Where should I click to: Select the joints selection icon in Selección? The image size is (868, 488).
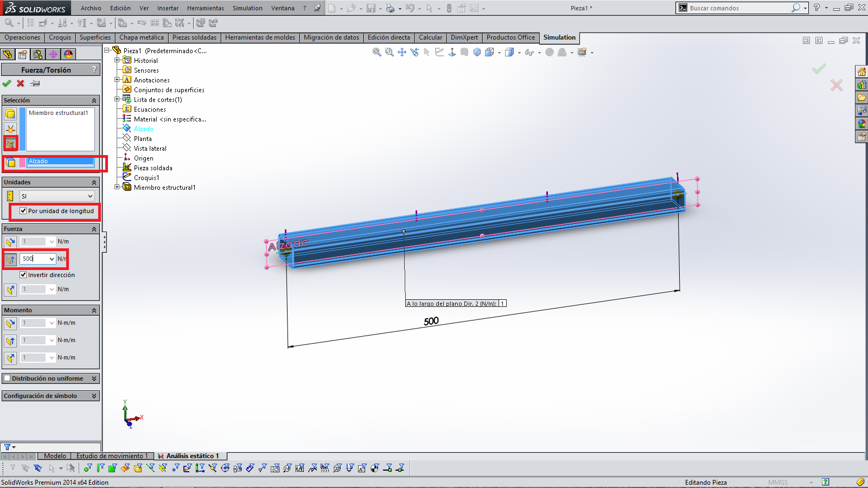(x=10, y=129)
